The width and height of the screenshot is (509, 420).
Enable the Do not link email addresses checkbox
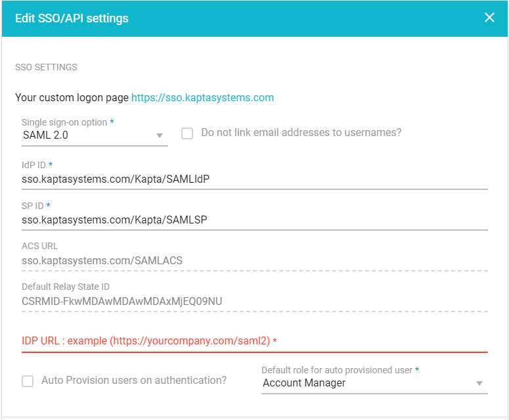point(187,133)
